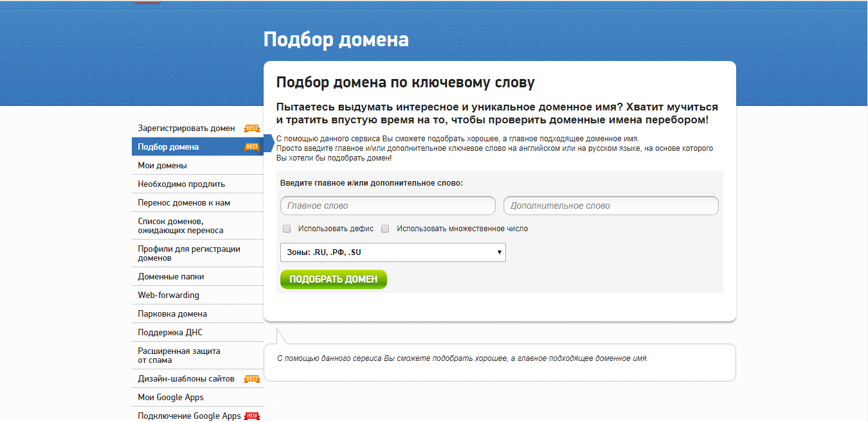Viewport: 868px width, 422px height.
Task: Select Web-forwarding from the sidebar
Action: [168, 295]
